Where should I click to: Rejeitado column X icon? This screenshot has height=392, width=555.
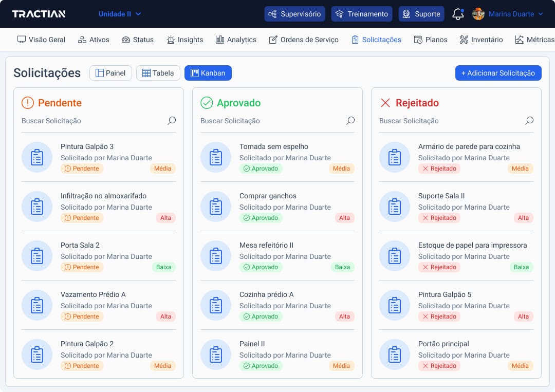point(385,103)
